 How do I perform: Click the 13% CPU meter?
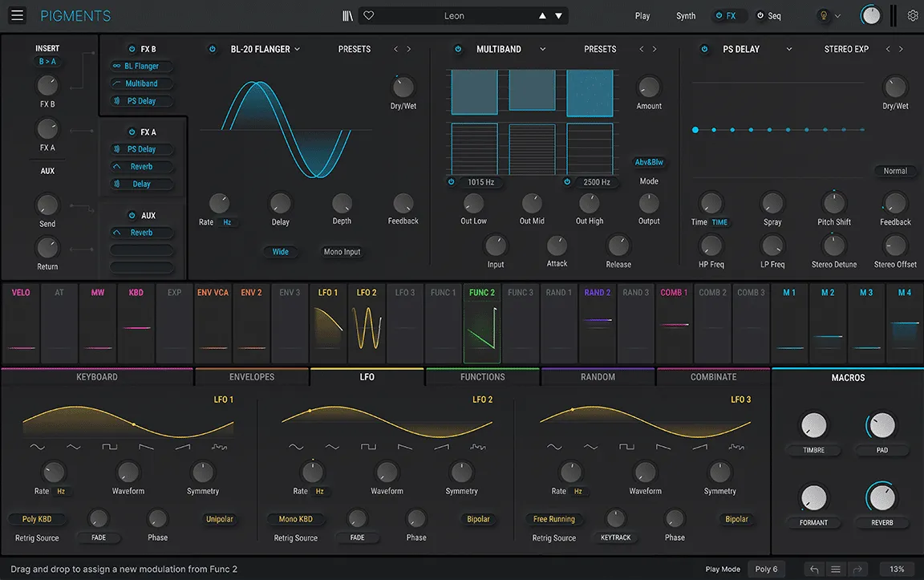coord(897,569)
